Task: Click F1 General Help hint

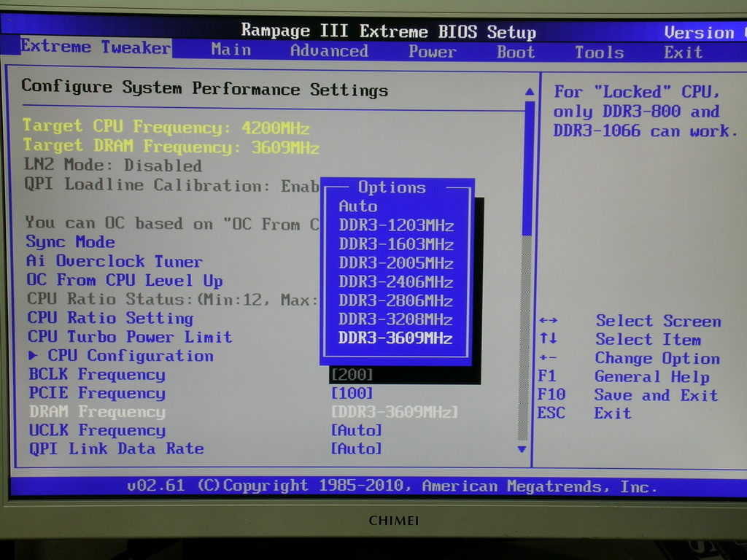Action: (624, 377)
